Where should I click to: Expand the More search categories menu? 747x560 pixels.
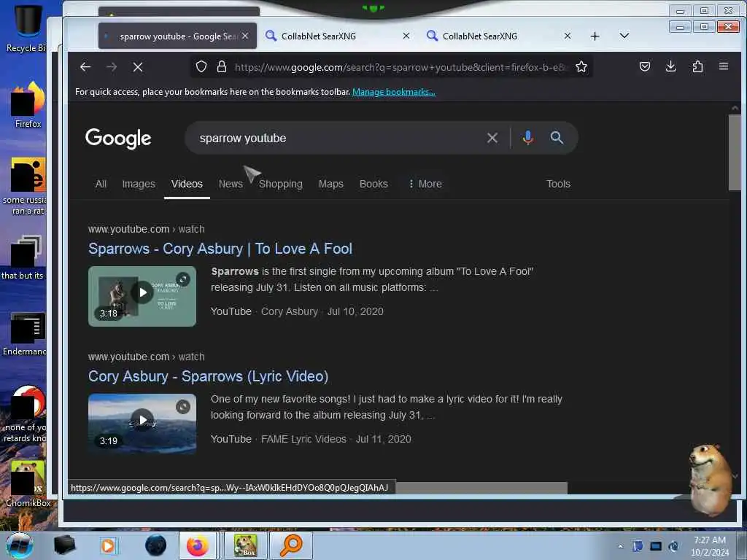click(x=425, y=184)
